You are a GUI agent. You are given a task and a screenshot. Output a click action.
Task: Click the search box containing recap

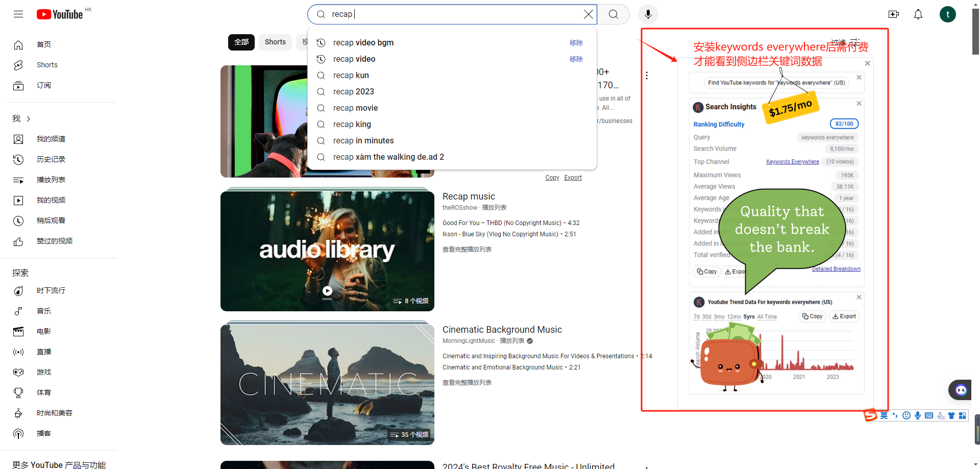point(449,14)
